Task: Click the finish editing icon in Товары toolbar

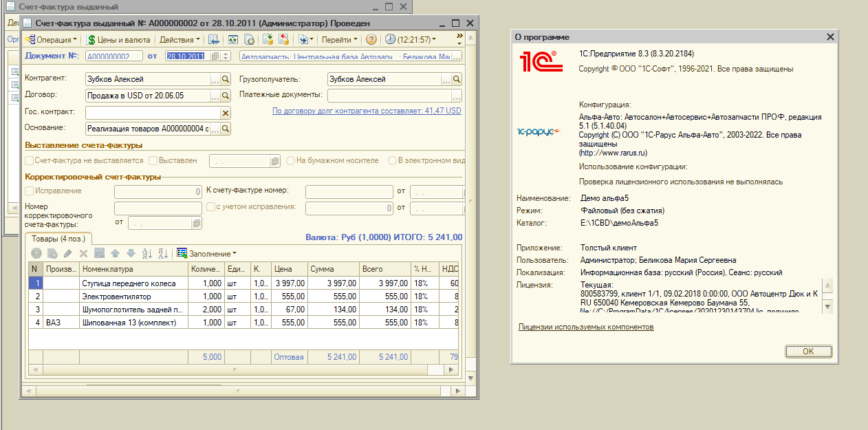Action: click(99, 253)
